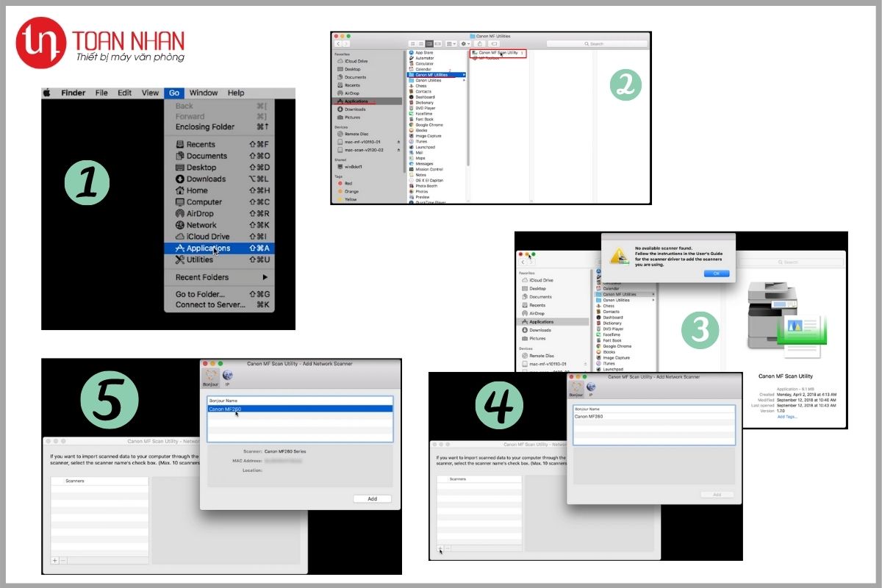The height and width of the screenshot is (588, 882).
Task: Click minus button under Scanners list beside the highlighted Canon MF260 window
Action: (x=63, y=560)
